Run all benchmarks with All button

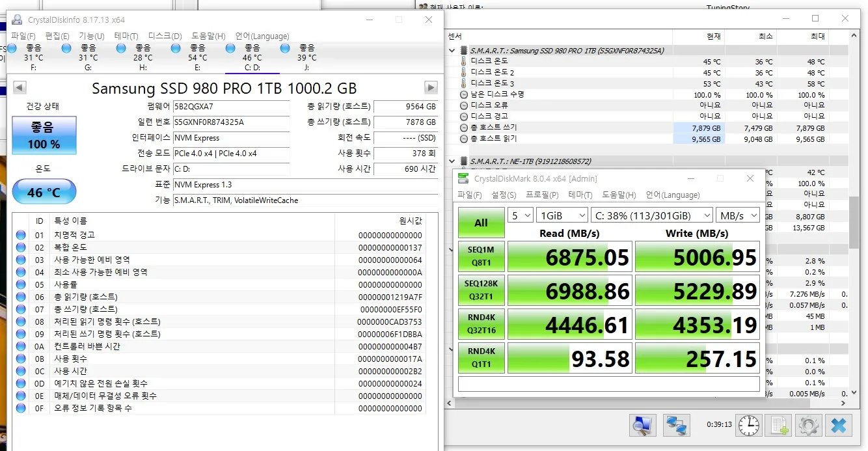pos(481,223)
